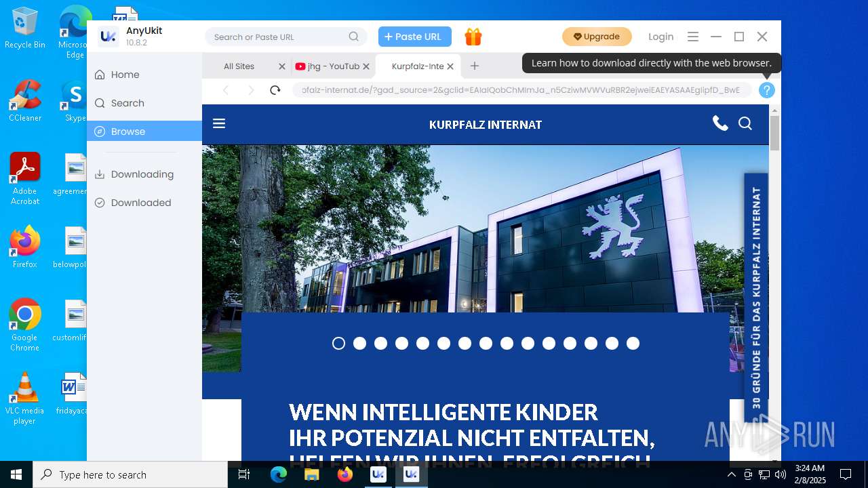Click the Search or Paste URL field
This screenshot has width=868, height=488.
pyautogui.click(x=286, y=37)
